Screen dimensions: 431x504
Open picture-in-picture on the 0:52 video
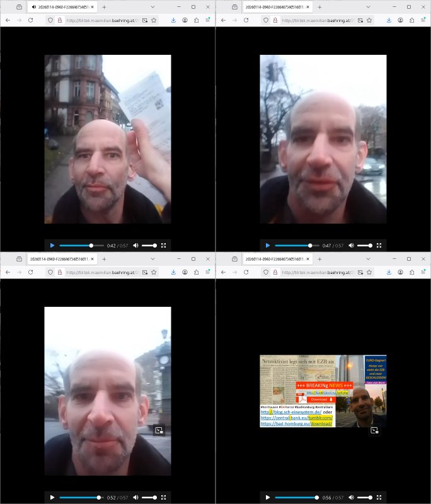[x=159, y=431]
